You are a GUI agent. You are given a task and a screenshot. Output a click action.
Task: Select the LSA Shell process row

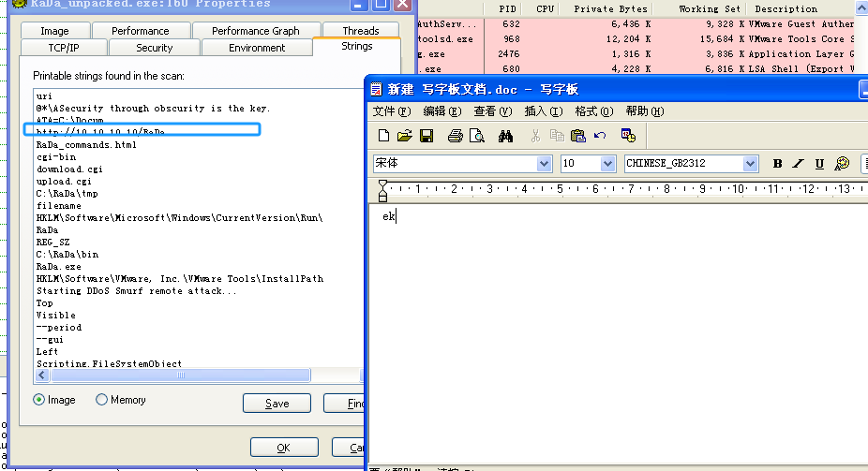tap(636, 68)
